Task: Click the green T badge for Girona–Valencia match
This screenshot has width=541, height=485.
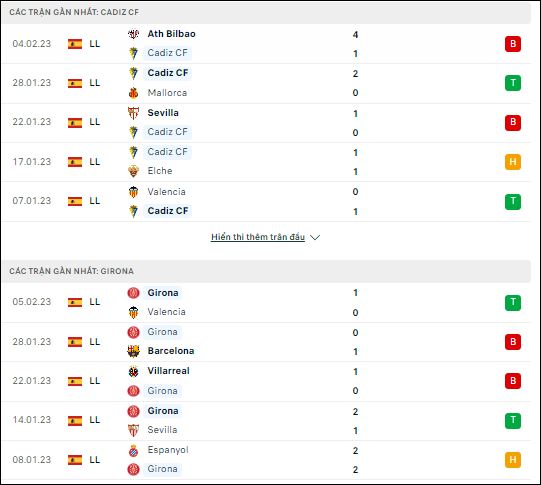Action: [x=513, y=303]
